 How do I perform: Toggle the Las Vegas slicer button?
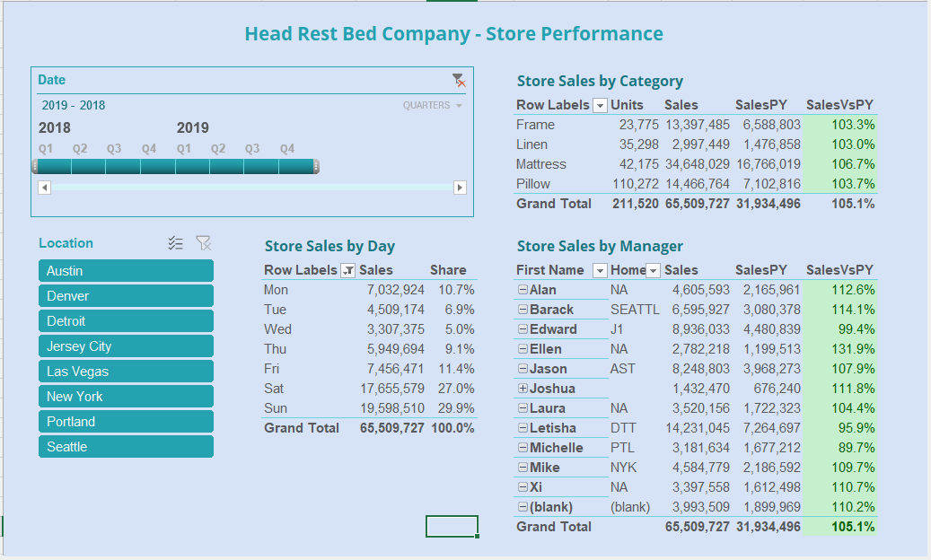click(126, 372)
